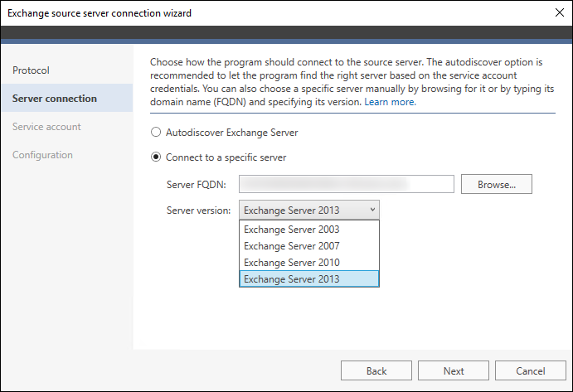Select Autodiscover Exchange Server radio button
The height and width of the screenshot is (392, 573).
coord(156,133)
